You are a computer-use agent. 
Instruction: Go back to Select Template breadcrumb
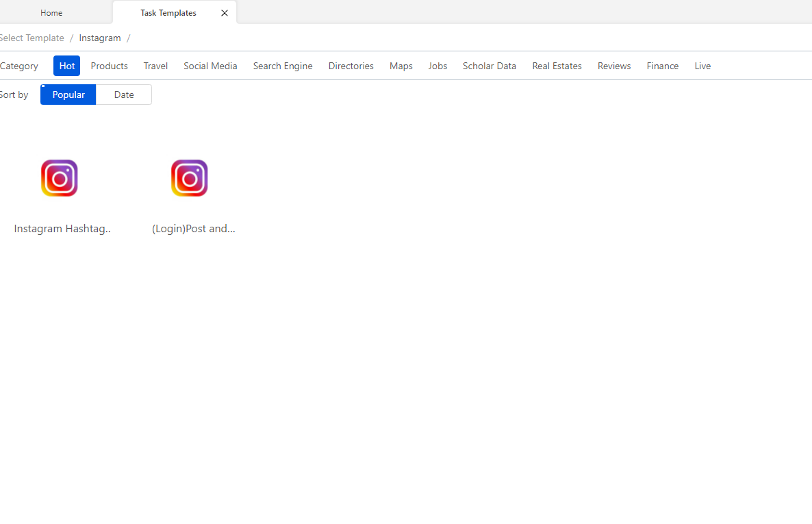pos(32,38)
